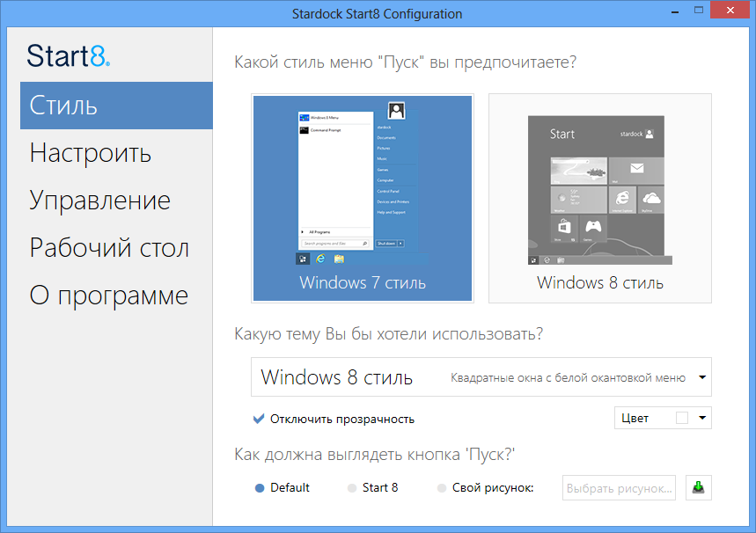This screenshot has width=756, height=533.
Task: Click the Start orb in the Windows 7 preview
Action: (303, 259)
